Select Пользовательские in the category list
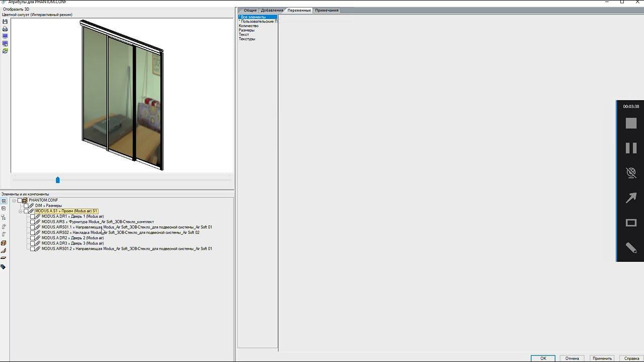Screen dimensions: 644x362 pyautogui.click(x=258, y=22)
